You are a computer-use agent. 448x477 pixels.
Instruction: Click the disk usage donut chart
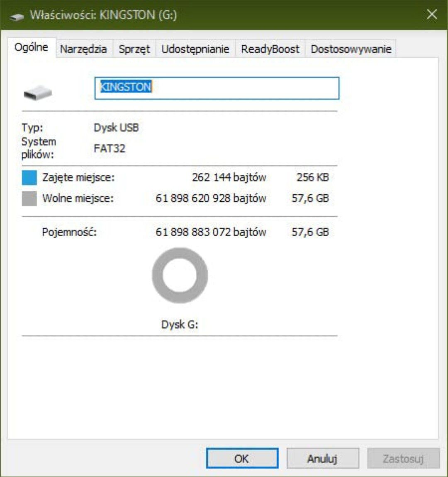coord(180,275)
